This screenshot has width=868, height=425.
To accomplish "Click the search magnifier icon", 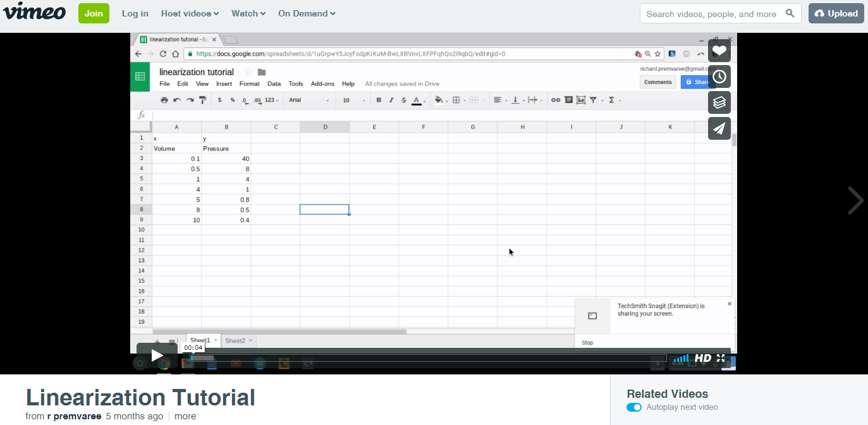I will (x=790, y=13).
